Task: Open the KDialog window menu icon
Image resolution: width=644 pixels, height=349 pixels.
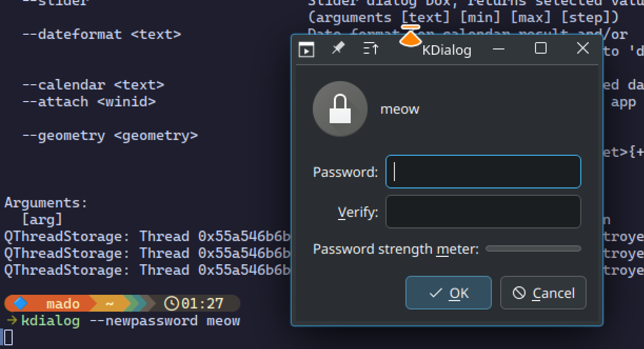Action: pyautogui.click(x=306, y=49)
